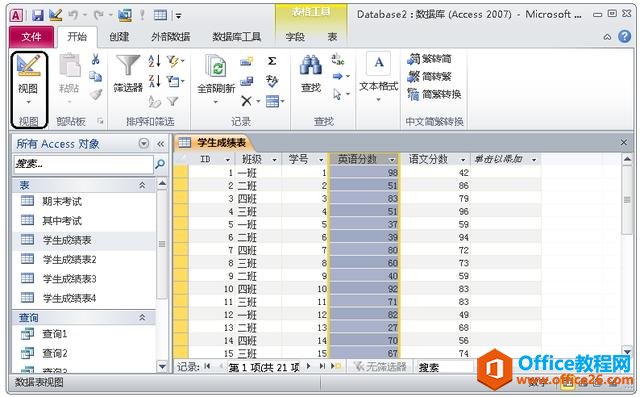This screenshot has height=397, width=640.
Task: Click navigation pane scrollbar up arrow
Action: (162, 183)
